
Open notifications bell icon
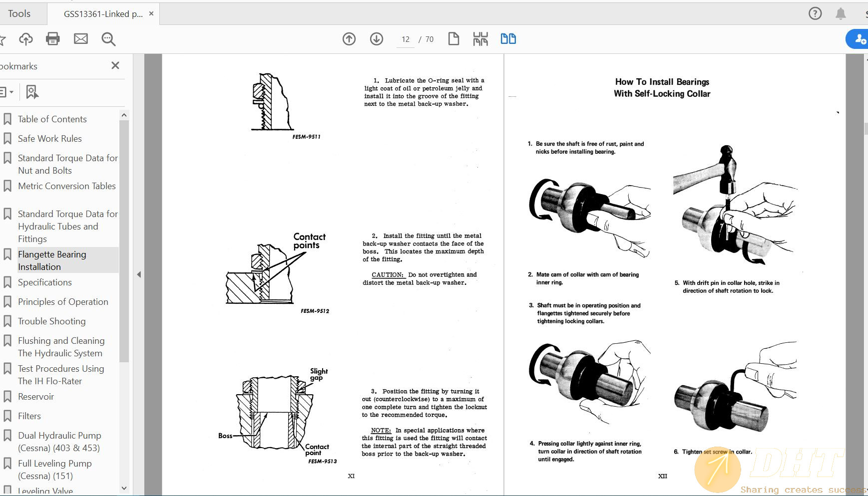click(841, 13)
